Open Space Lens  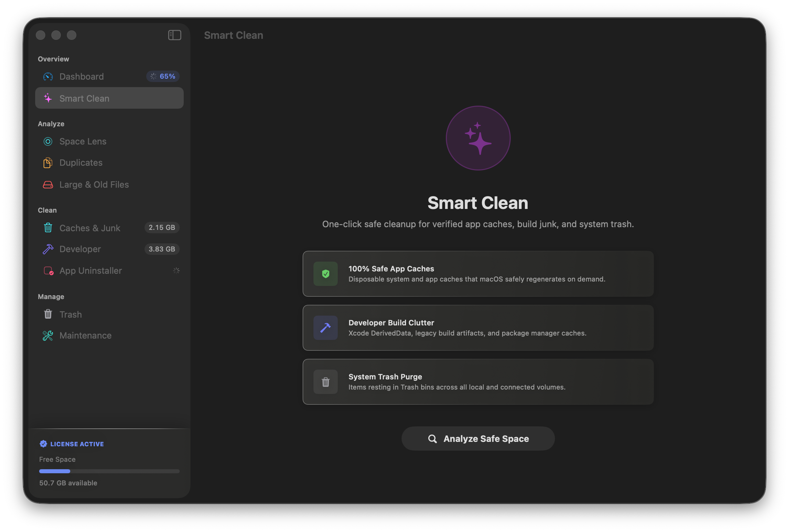pyautogui.click(x=109, y=141)
